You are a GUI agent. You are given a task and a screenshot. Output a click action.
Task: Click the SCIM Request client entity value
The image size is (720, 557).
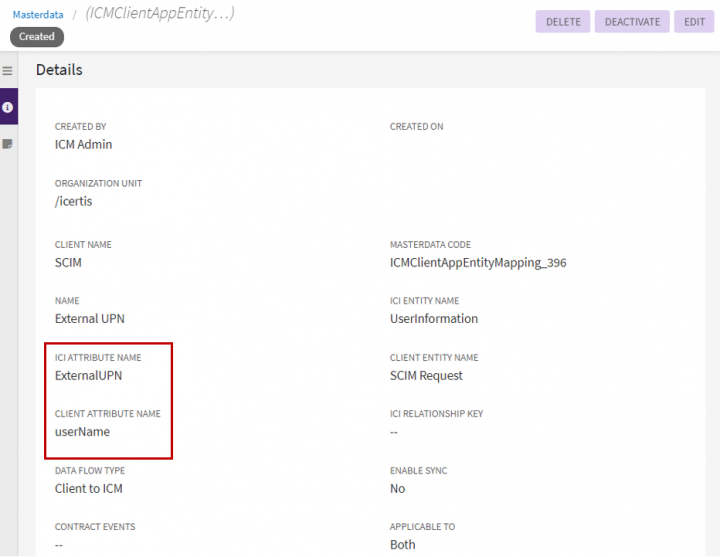tap(426, 376)
